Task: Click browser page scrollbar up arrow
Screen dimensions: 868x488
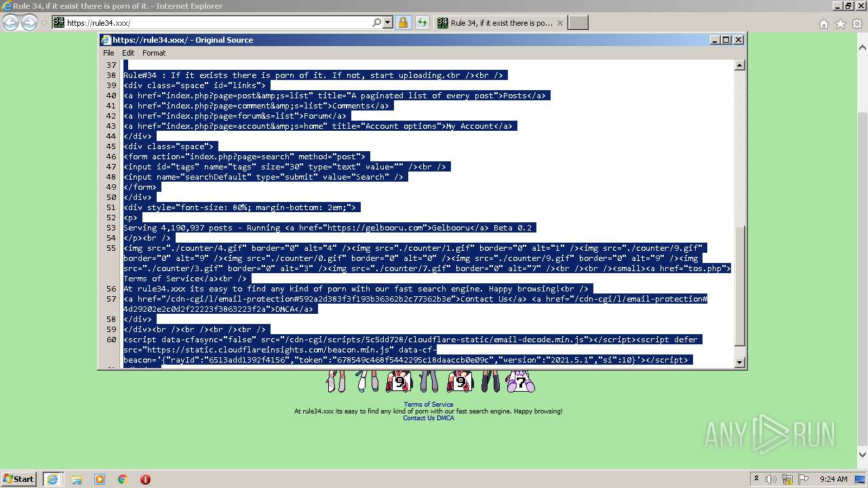Action: (x=862, y=48)
